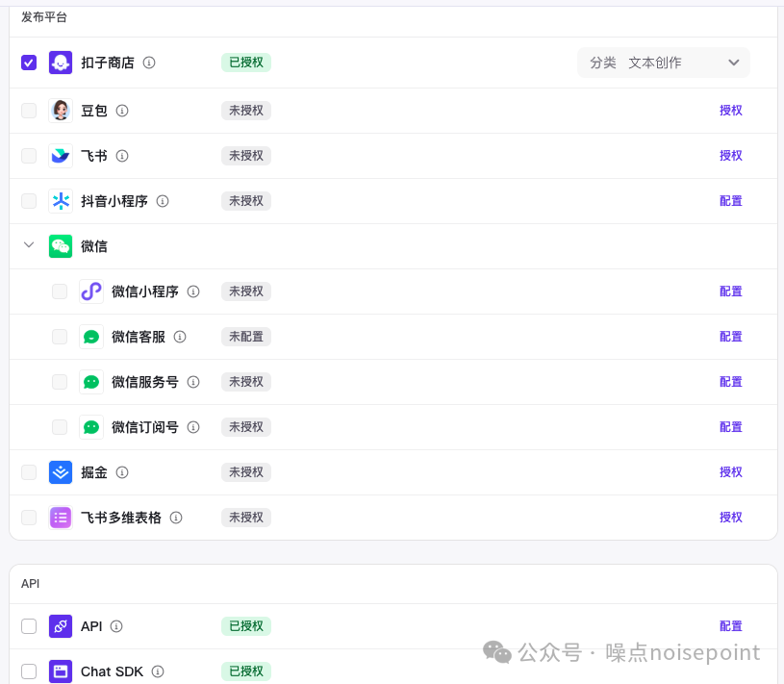This screenshot has width=784, height=684.
Task: Open info icon beside 飞书 row
Action: 122,156
